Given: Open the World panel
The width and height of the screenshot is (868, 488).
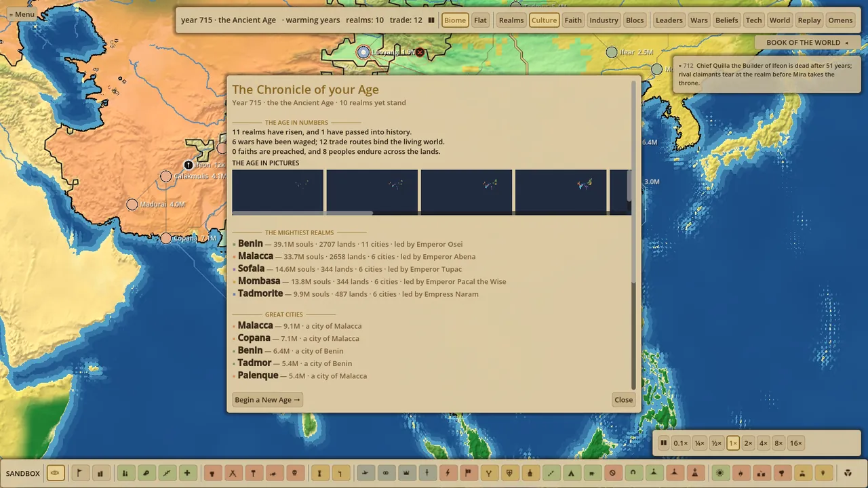Looking at the screenshot, I should [780, 20].
